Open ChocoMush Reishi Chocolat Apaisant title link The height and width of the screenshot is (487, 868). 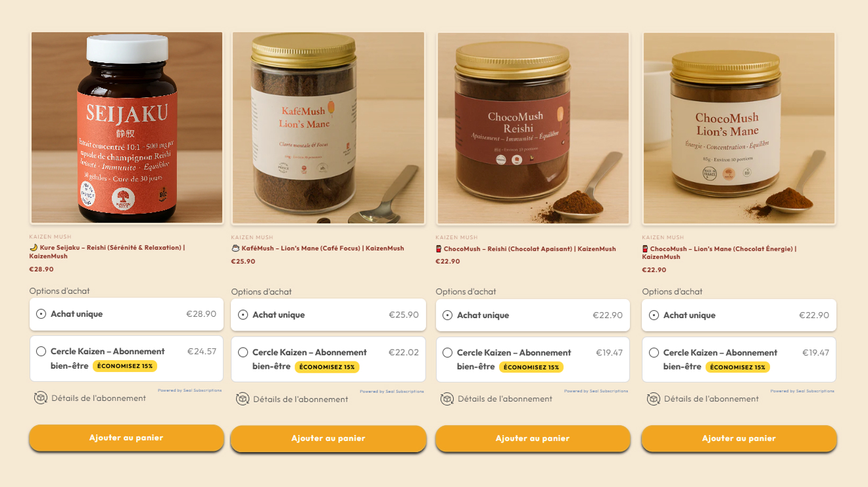[x=525, y=249]
